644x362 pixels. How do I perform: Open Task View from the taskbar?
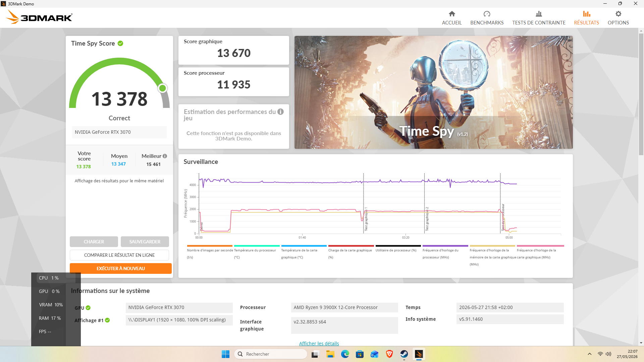pyautogui.click(x=315, y=354)
